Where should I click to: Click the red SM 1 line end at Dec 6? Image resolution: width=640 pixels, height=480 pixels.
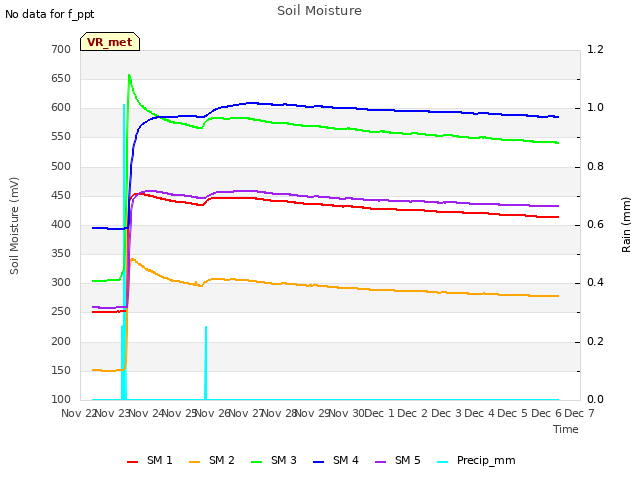coord(557,217)
